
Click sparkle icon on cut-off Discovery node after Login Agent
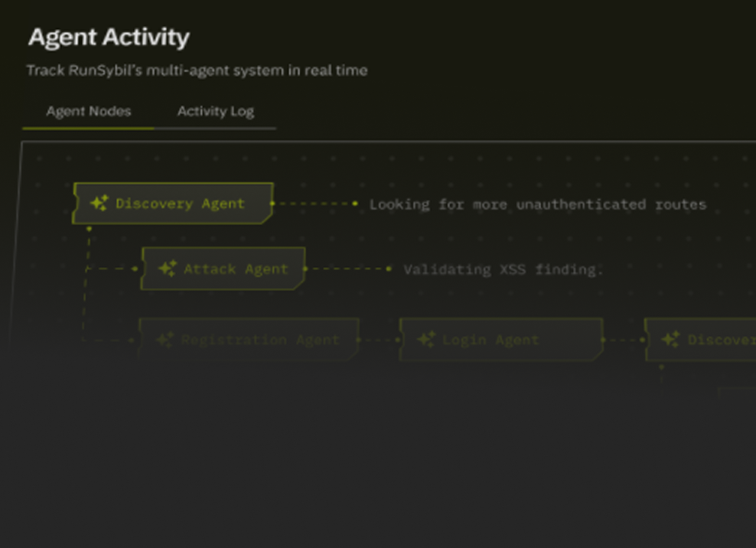(x=671, y=340)
